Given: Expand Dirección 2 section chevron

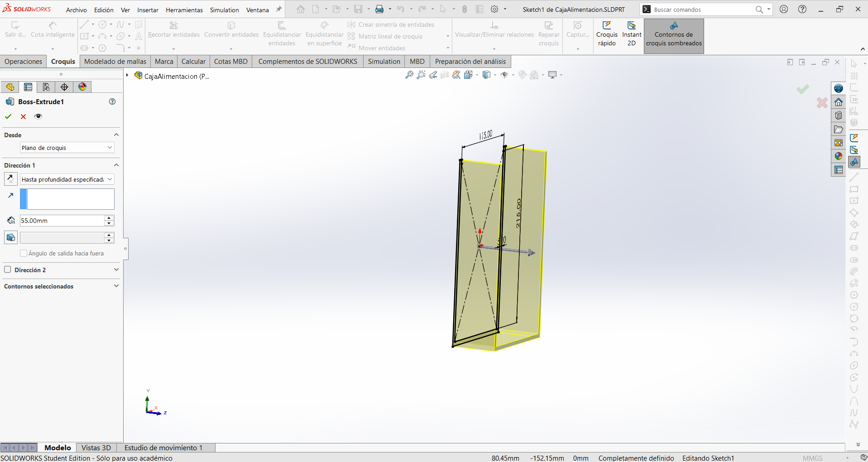Looking at the screenshot, I should coord(116,269).
